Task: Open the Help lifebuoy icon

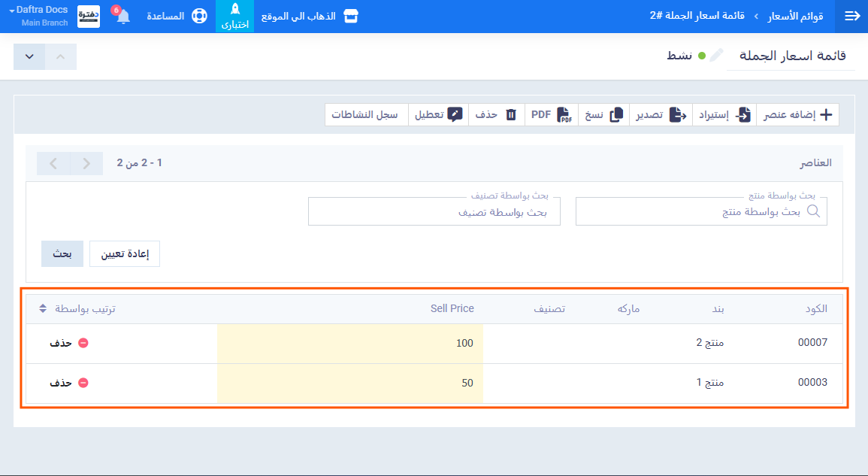Action: (198, 16)
